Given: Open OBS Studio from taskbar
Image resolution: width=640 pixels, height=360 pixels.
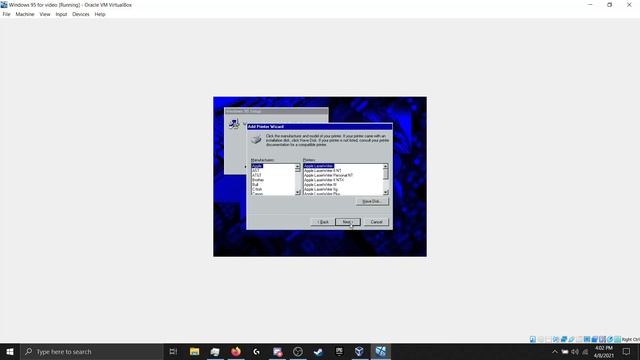Looking at the screenshot, I should coord(298,351).
